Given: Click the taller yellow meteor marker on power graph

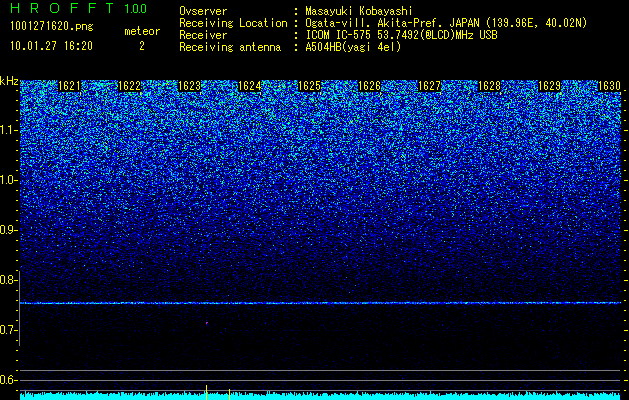Looking at the screenshot, I should pos(206,392).
